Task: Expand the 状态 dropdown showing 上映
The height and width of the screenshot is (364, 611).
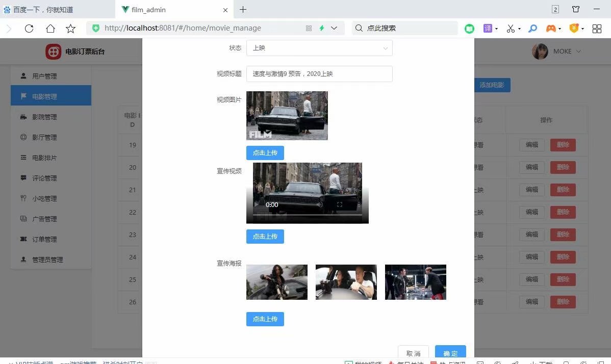Action: [319, 48]
